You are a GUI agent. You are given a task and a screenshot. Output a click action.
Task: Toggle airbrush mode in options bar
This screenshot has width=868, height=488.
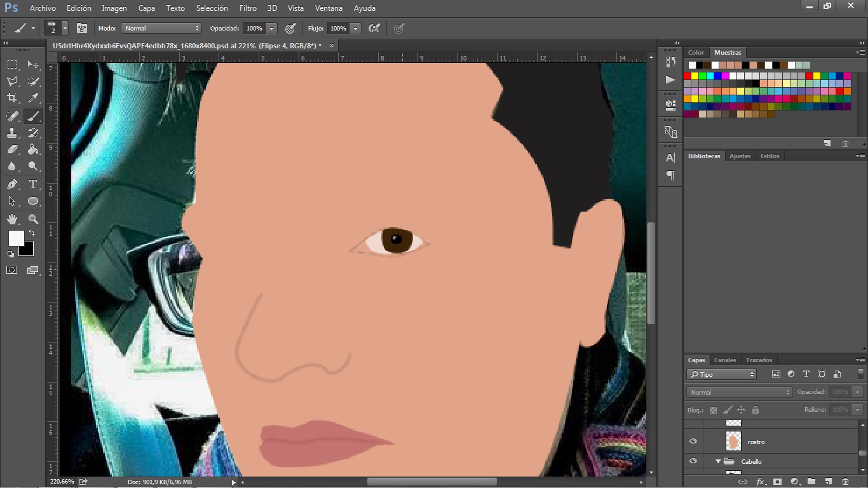(x=374, y=28)
